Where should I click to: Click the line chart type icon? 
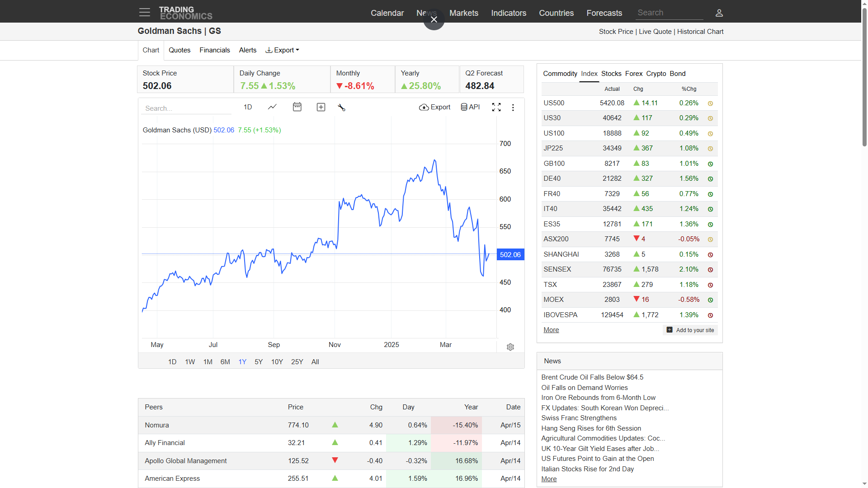point(272,107)
